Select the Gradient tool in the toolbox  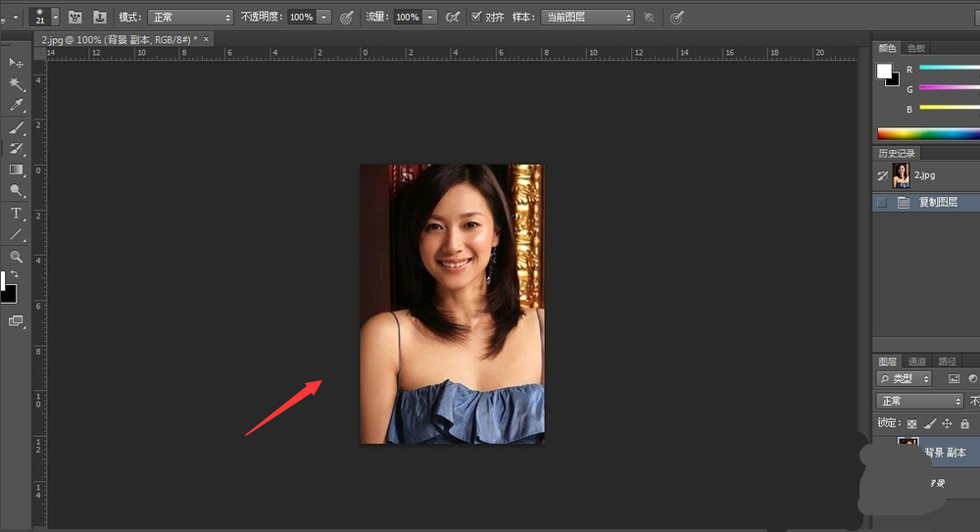click(x=16, y=170)
